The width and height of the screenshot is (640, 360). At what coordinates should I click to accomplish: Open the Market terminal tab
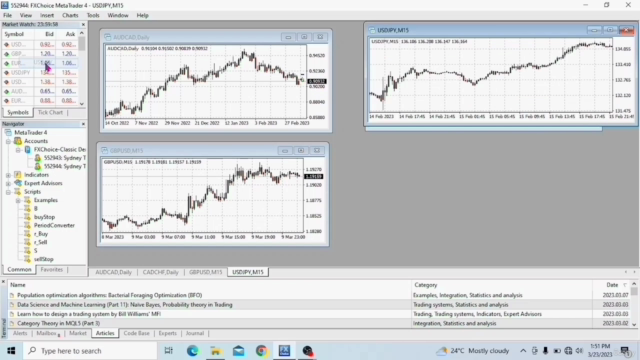(x=78, y=333)
